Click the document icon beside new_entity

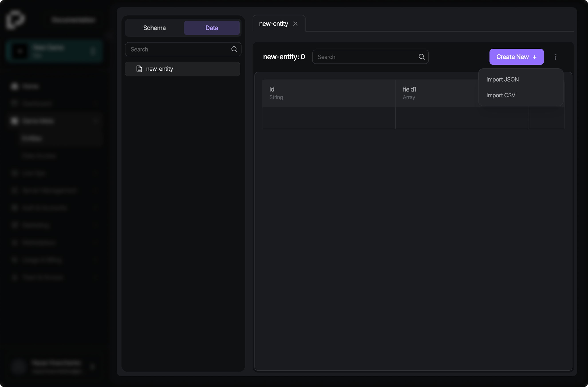pyautogui.click(x=139, y=69)
